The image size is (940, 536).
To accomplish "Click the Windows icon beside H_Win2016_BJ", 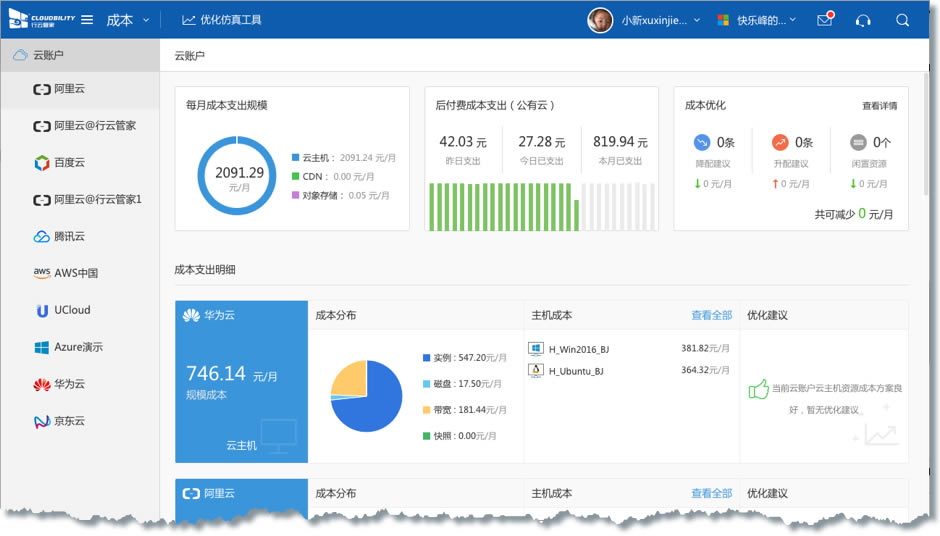I will (x=536, y=348).
